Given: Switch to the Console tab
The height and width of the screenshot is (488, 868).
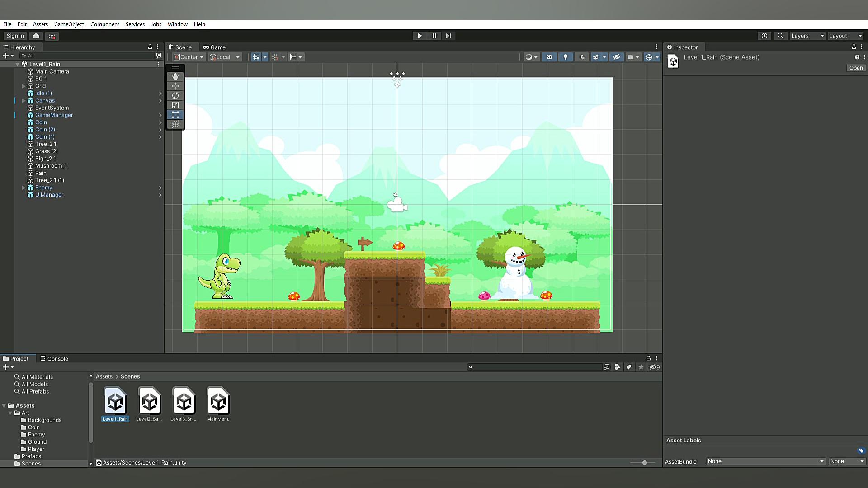Looking at the screenshot, I should 54,358.
